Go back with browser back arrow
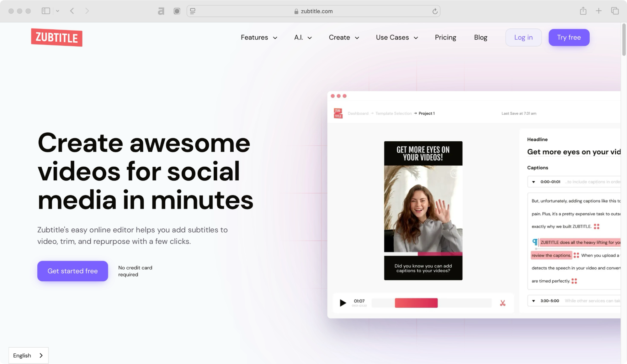Image resolution: width=627 pixels, height=364 pixels. point(72,11)
